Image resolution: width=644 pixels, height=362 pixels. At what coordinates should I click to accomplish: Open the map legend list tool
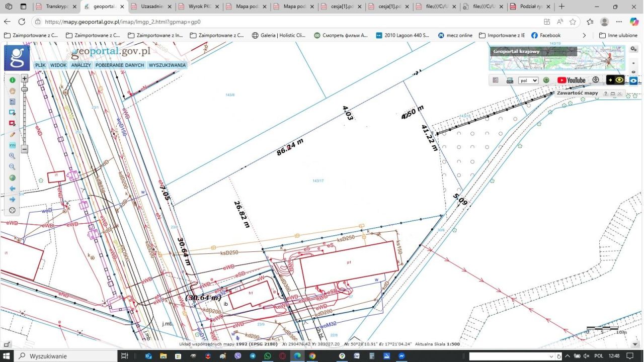(13, 102)
